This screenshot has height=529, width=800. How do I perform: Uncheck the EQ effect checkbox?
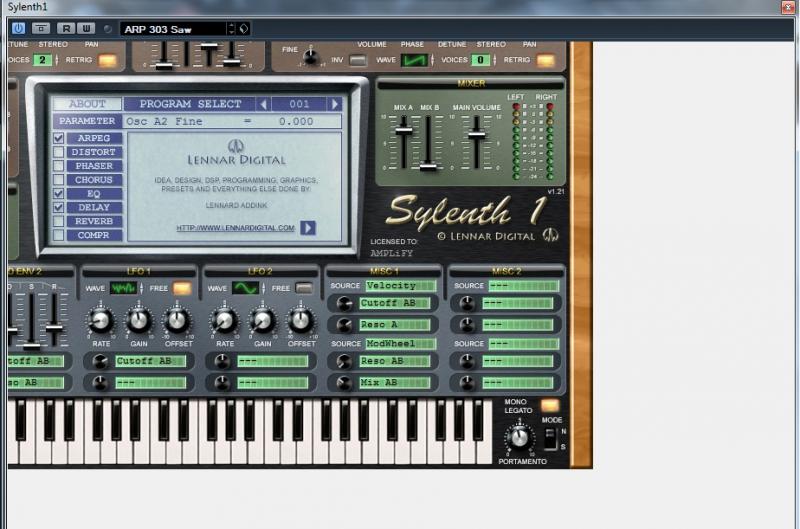59,193
